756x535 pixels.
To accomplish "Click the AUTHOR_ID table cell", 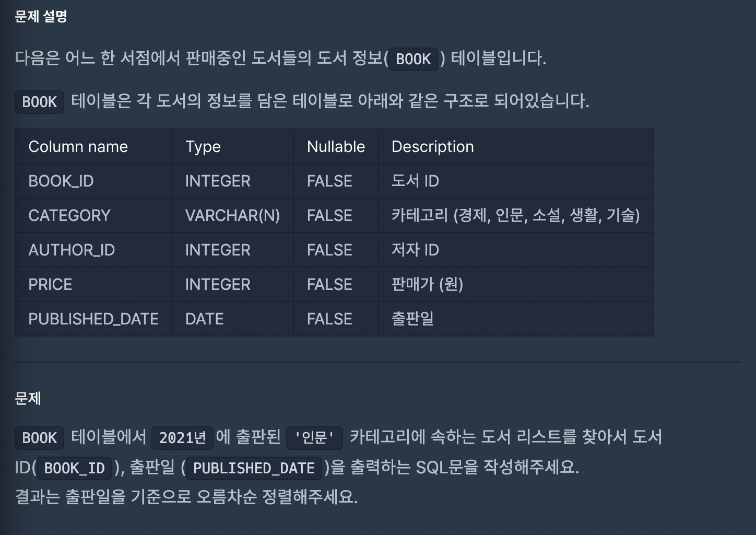I will [x=94, y=250].
